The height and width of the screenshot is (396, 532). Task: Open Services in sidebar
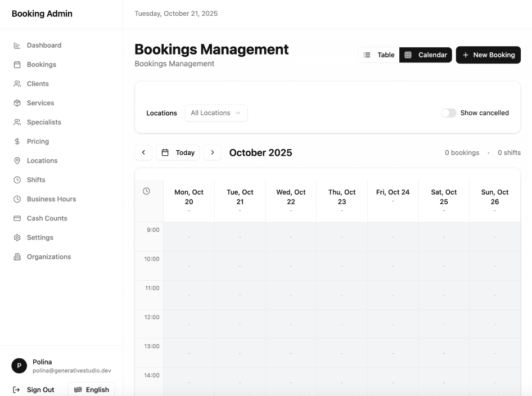40,103
